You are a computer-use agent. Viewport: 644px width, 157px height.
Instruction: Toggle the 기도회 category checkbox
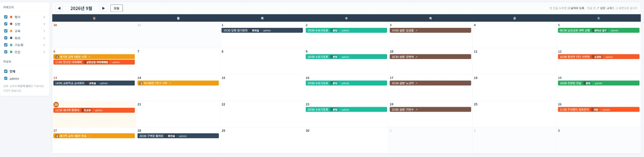coord(6,45)
